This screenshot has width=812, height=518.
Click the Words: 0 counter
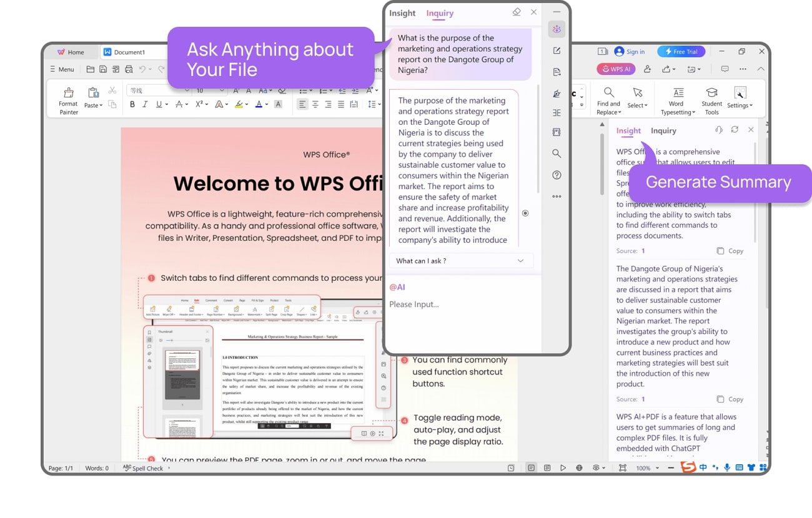(97, 468)
